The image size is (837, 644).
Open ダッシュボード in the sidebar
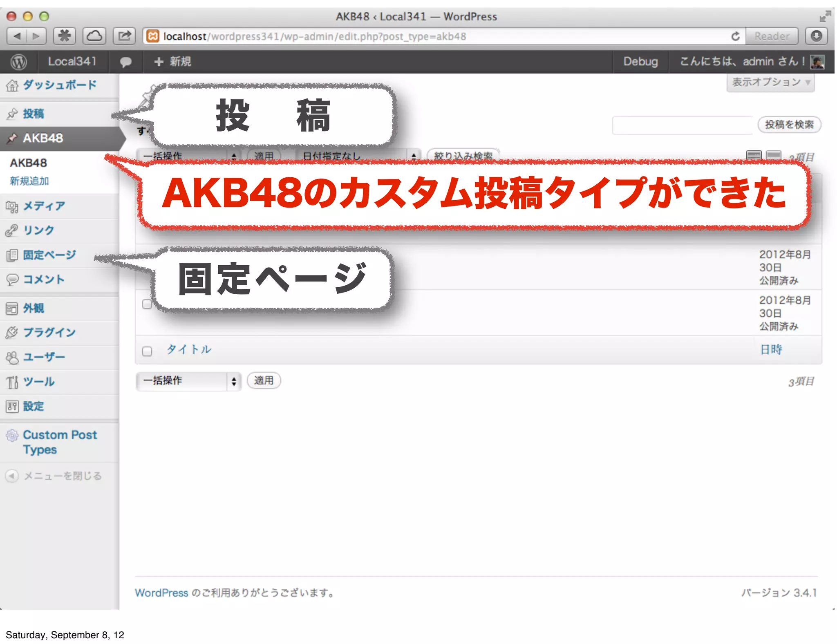pos(60,85)
